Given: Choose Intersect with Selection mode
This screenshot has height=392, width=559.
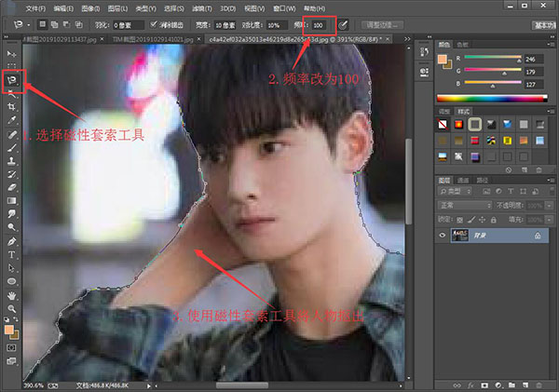Looking at the screenshot, I should coord(79,24).
